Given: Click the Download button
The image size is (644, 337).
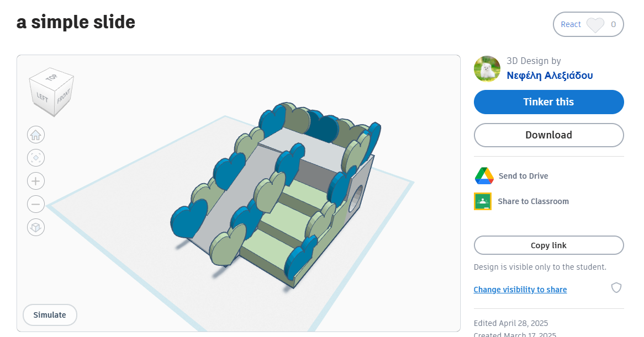Looking at the screenshot, I should coord(548,135).
